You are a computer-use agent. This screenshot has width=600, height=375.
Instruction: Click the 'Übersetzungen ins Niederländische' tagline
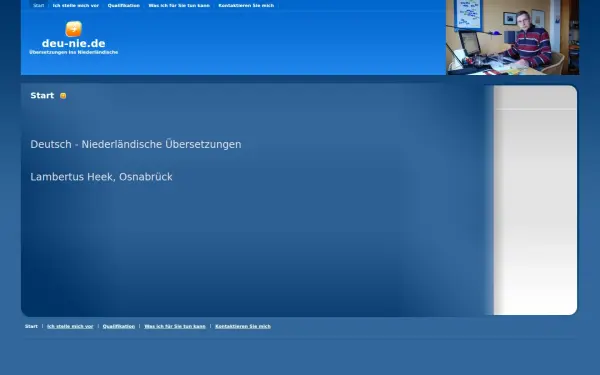[x=73, y=52]
